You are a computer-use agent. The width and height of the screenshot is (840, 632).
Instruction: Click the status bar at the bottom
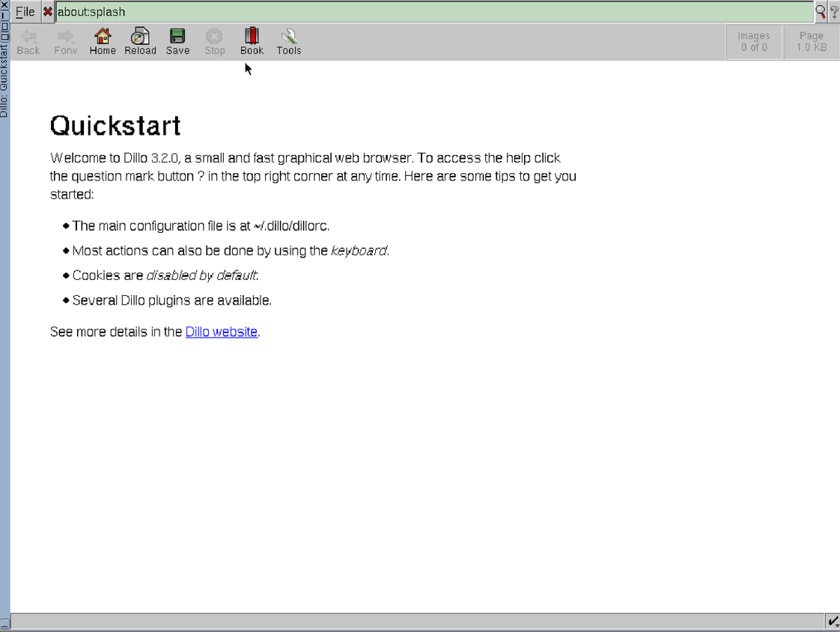tap(417, 622)
